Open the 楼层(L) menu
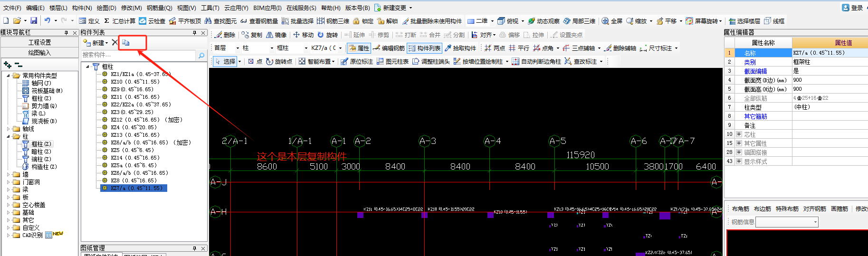The width and height of the screenshot is (868, 256). click(x=58, y=8)
